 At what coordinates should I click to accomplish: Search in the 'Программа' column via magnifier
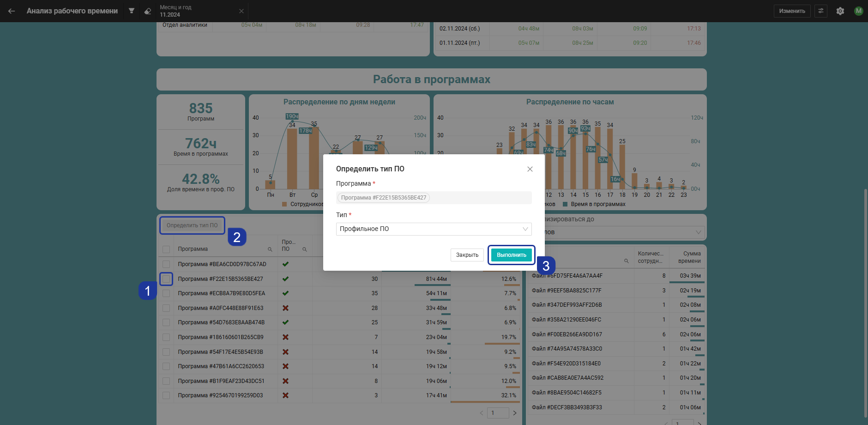(x=270, y=249)
